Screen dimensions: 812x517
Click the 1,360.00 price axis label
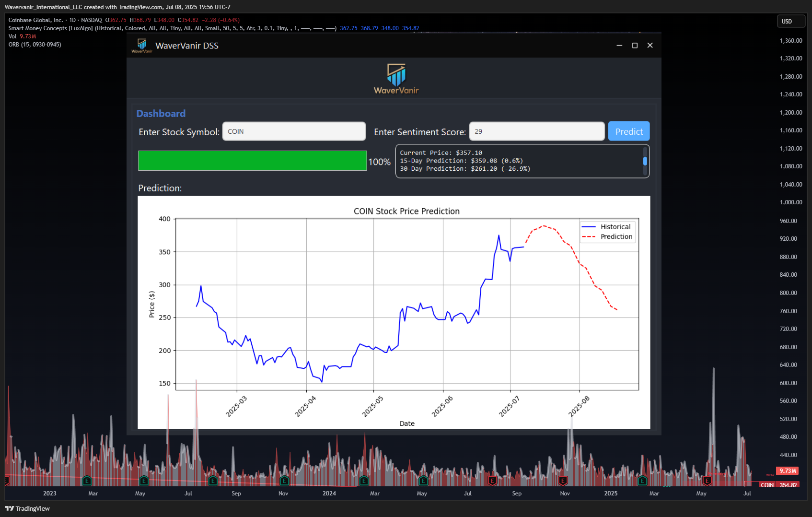pos(791,41)
